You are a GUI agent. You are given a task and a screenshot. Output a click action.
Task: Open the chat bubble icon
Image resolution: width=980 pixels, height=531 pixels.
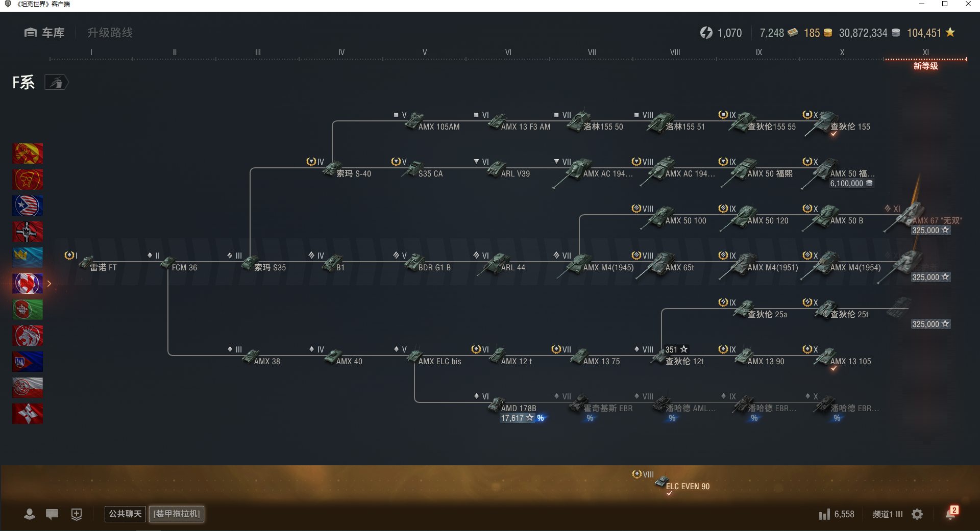52,514
